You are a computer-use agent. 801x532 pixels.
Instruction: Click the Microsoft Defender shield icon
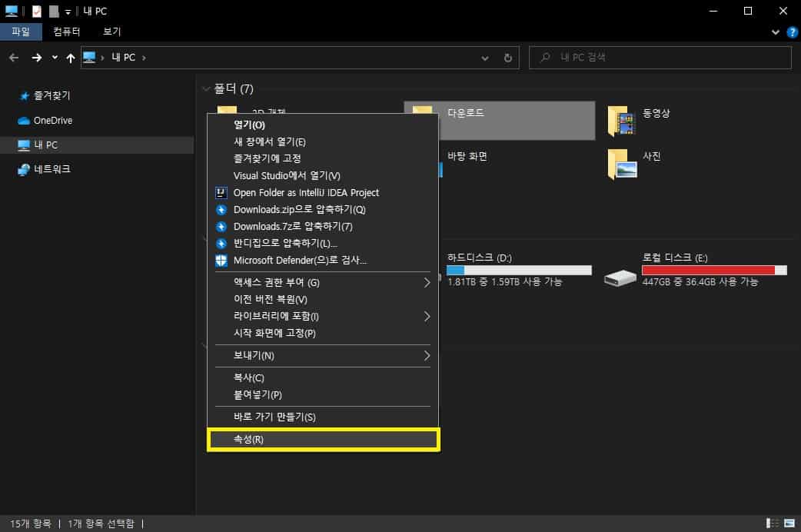[x=221, y=261]
